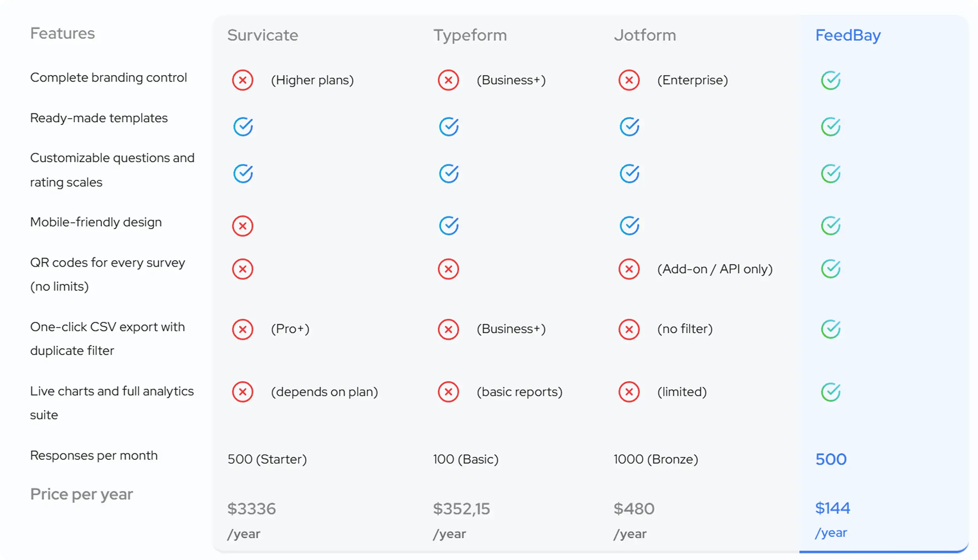Click FeedBay's green checkmark for branding control
Image resolution: width=978 pixels, height=560 pixels.
tap(831, 80)
